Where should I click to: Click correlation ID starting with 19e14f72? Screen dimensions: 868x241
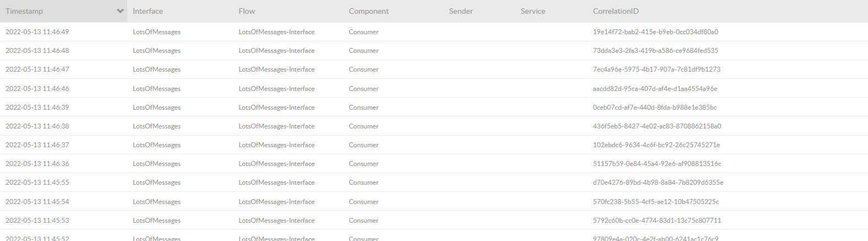(655, 32)
